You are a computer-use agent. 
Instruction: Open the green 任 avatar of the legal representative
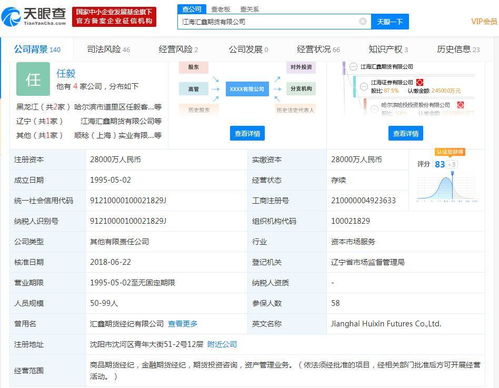(33, 79)
